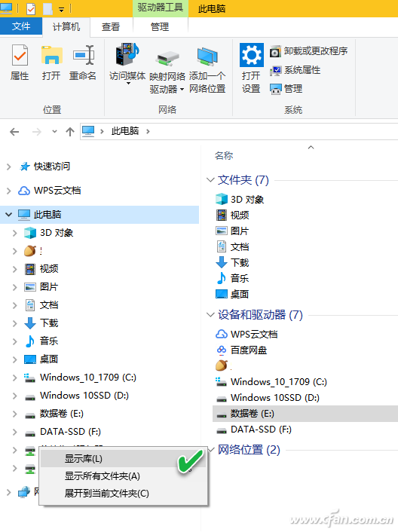Select 数据卷 (E:) drive in file list
This screenshot has width=398, height=532.
click(x=305, y=414)
